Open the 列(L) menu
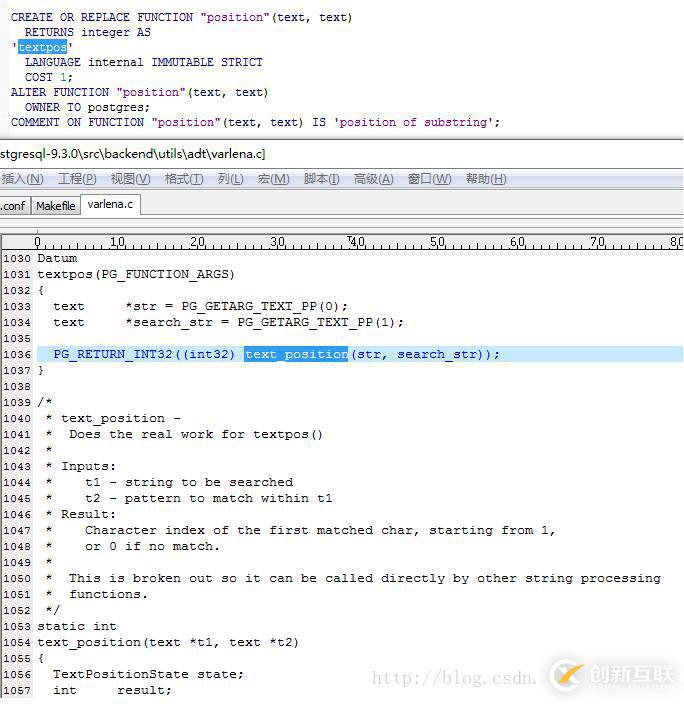Screen dimensions: 684x704 [230, 179]
